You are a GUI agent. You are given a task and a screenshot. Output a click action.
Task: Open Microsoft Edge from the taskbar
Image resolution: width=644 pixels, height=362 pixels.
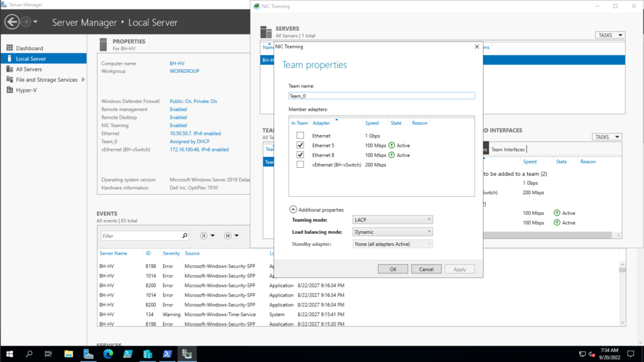click(108, 354)
